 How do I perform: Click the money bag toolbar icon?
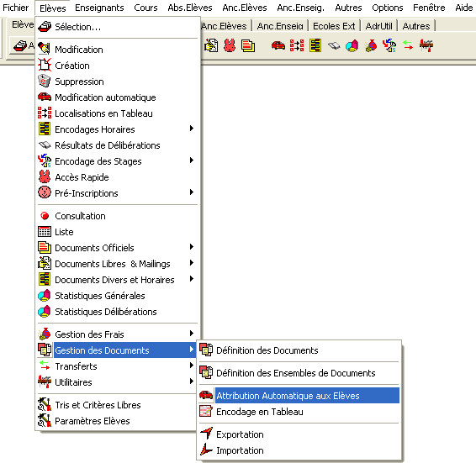pos(371,45)
